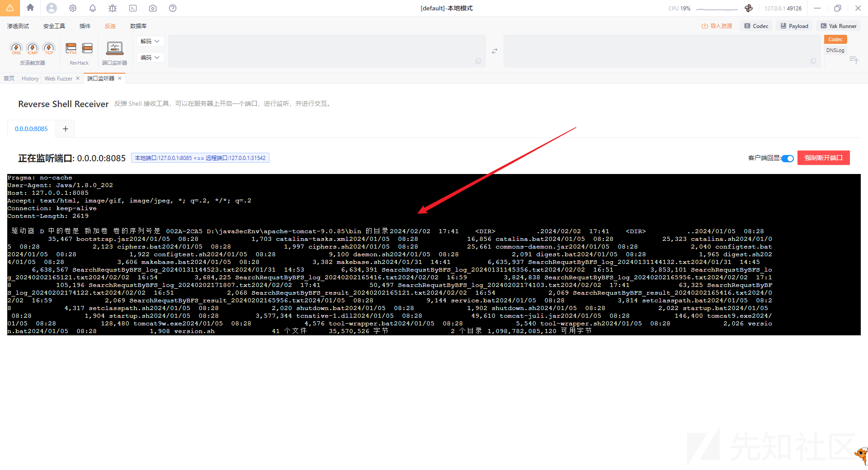The width and height of the screenshot is (868, 470).
Task: Collapse the toolbar ribbon via the up-arrow icon
Action: click(x=854, y=60)
